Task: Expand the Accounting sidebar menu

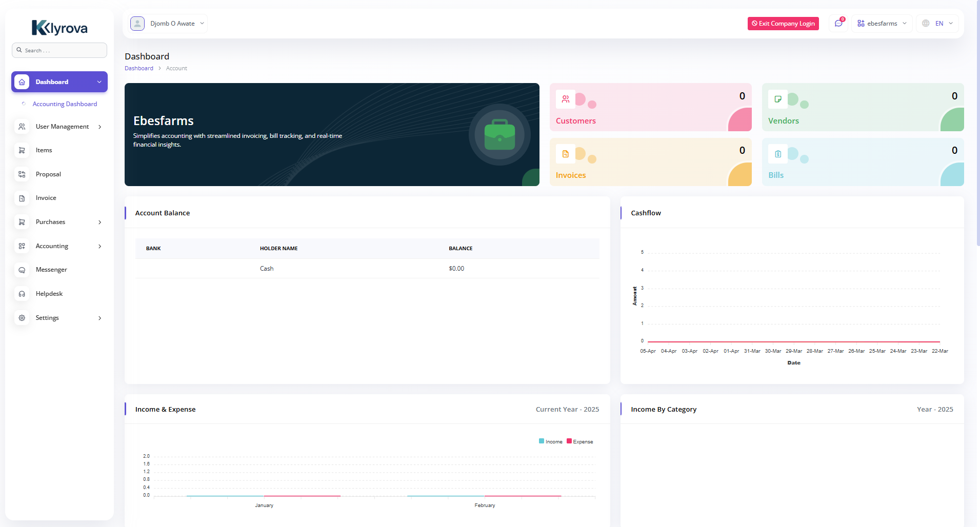Action: click(59, 246)
